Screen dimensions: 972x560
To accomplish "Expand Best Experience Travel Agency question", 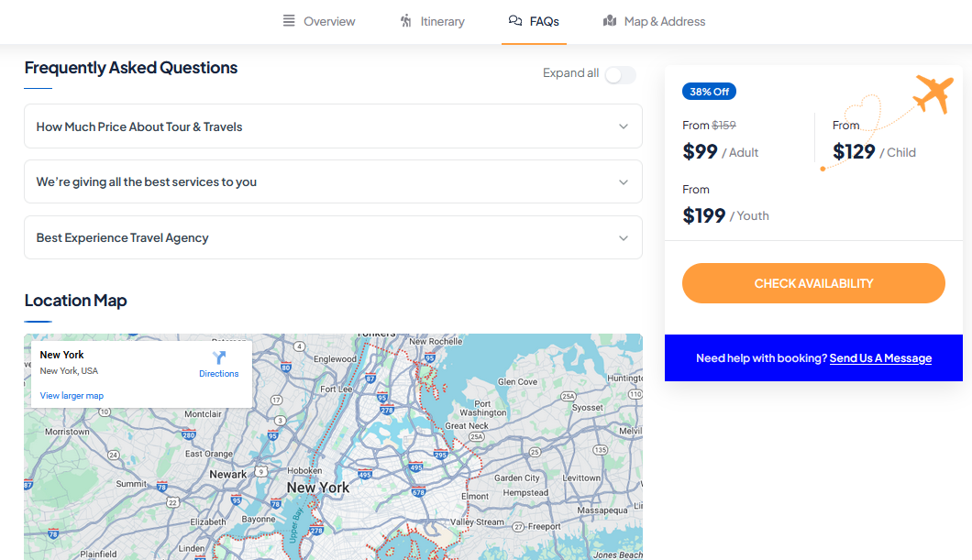I will click(333, 237).
